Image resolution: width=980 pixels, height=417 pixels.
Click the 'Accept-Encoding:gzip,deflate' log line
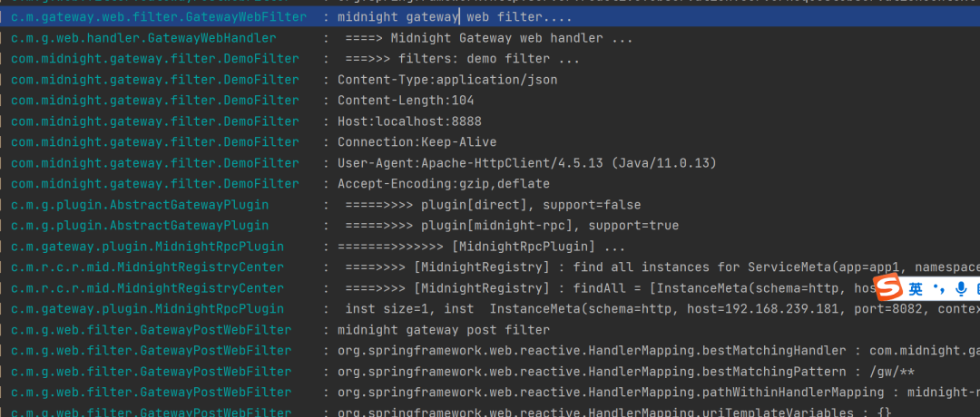tap(444, 184)
